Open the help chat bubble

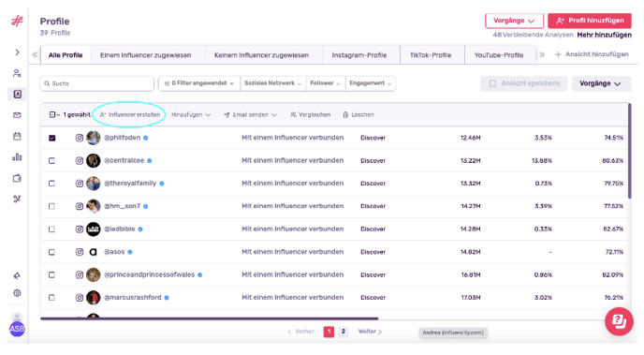[619, 321]
